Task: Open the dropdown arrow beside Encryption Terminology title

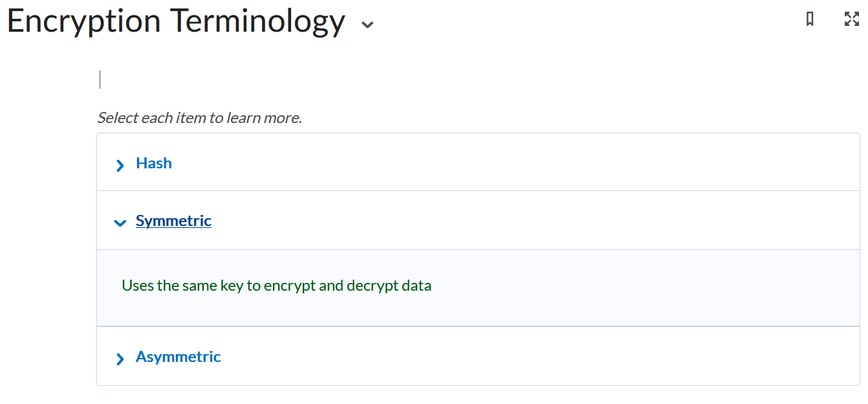Action: coord(367,25)
